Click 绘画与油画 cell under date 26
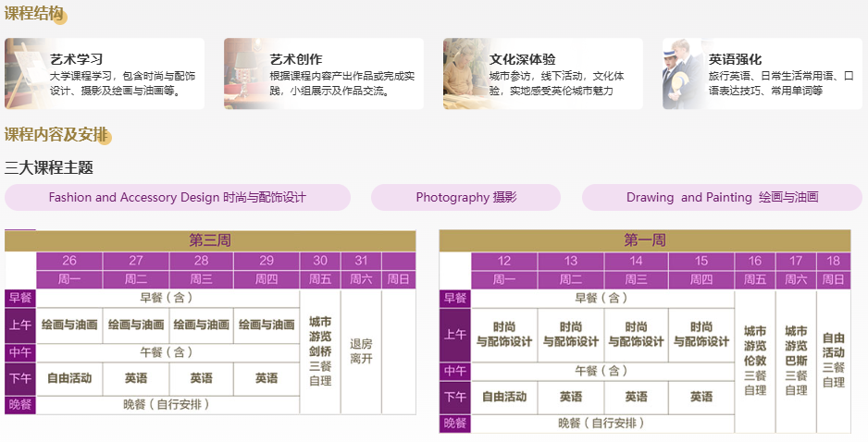 (69, 325)
